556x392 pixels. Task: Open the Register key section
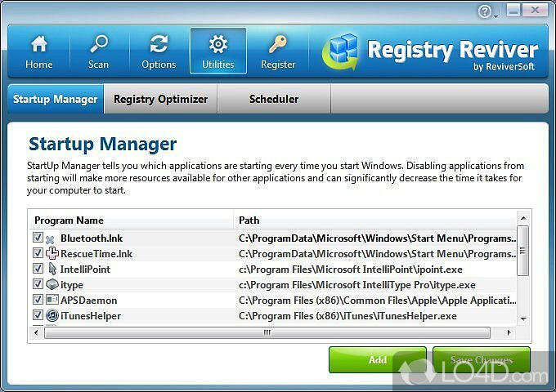(278, 51)
